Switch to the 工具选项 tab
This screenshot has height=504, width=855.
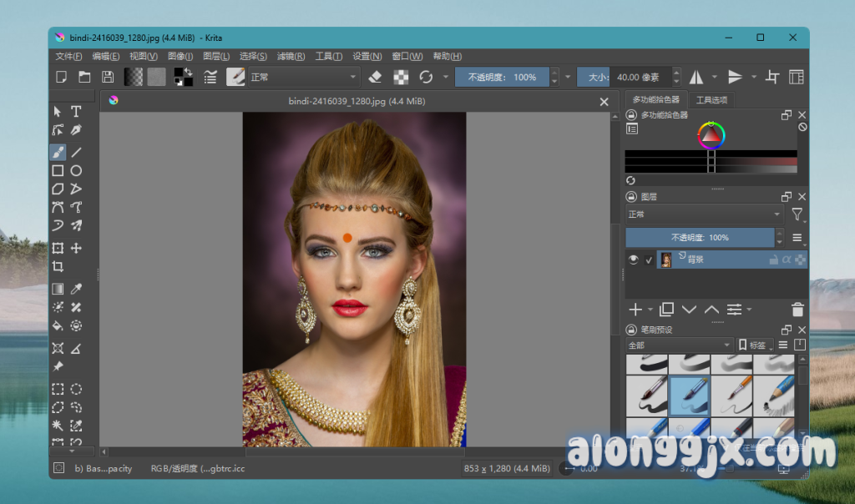[x=711, y=99]
